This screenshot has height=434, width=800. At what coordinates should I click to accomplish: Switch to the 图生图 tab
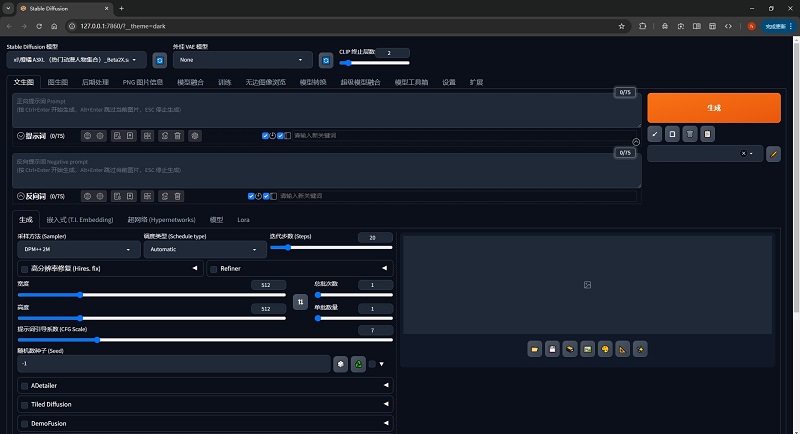pyautogui.click(x=58, y=82)
